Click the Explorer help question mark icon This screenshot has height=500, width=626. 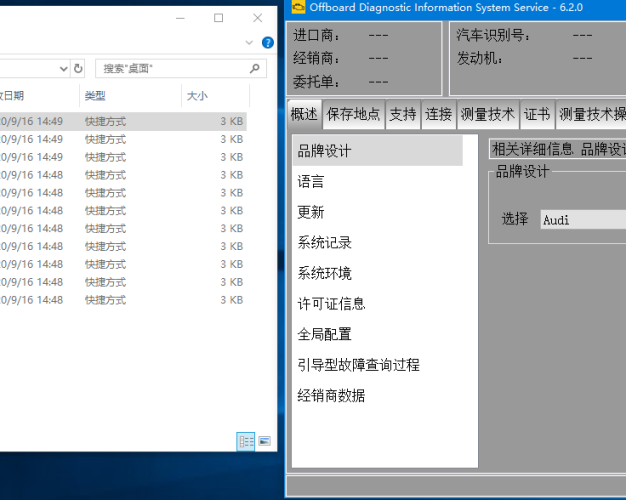click(x=267, y=43)
